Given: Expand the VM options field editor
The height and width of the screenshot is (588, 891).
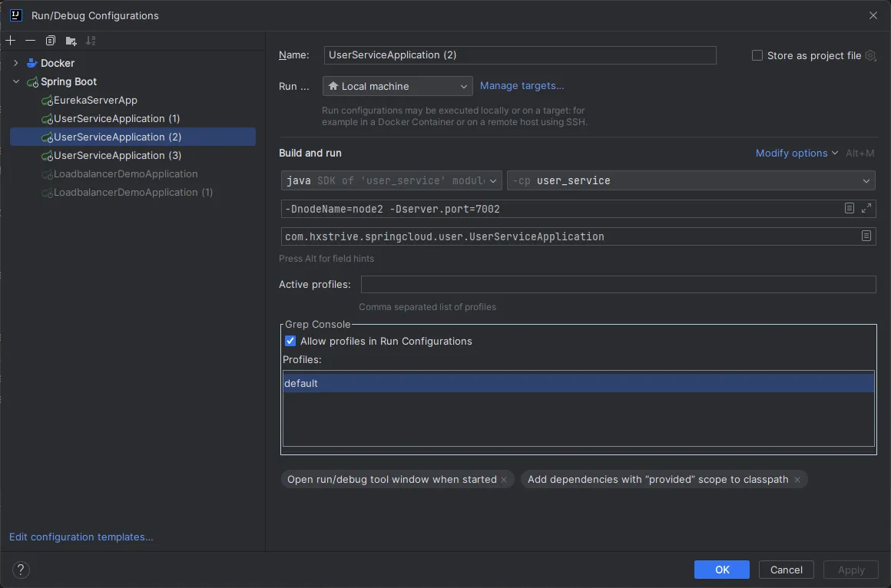Looking at the screenshot, I should pyautogui.click(x=866, y=209).
